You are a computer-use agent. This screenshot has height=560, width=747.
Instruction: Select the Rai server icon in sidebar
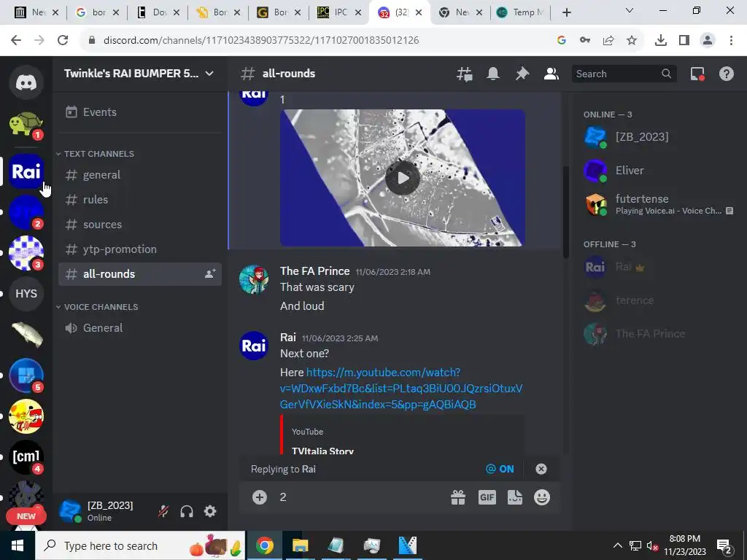(26, 171)
